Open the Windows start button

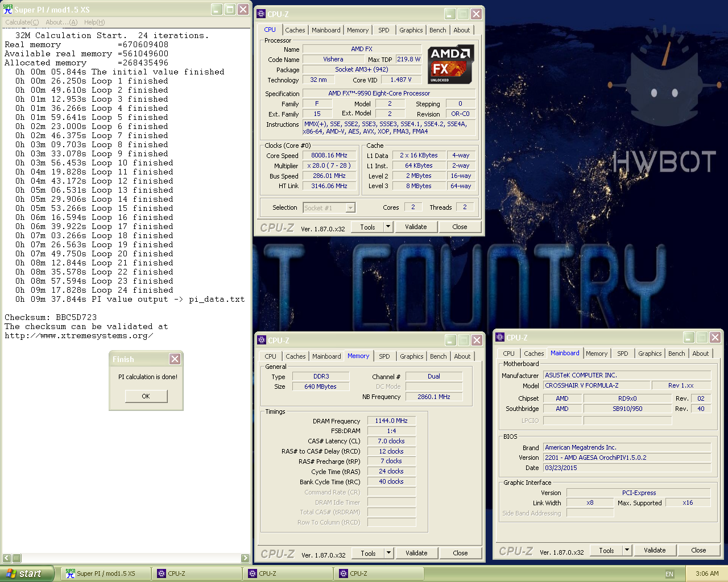27,573
